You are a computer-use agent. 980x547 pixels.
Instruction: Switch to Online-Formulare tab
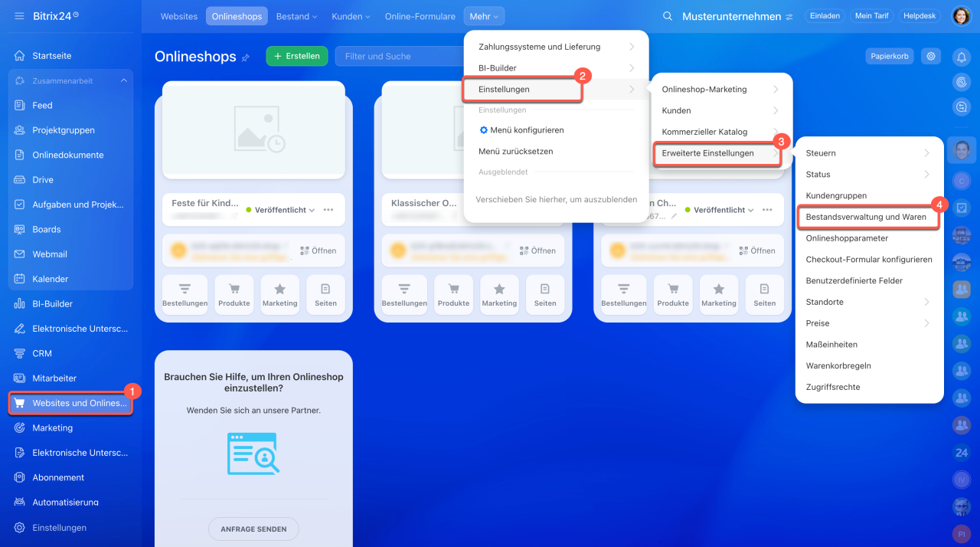(x=420, y=16)
